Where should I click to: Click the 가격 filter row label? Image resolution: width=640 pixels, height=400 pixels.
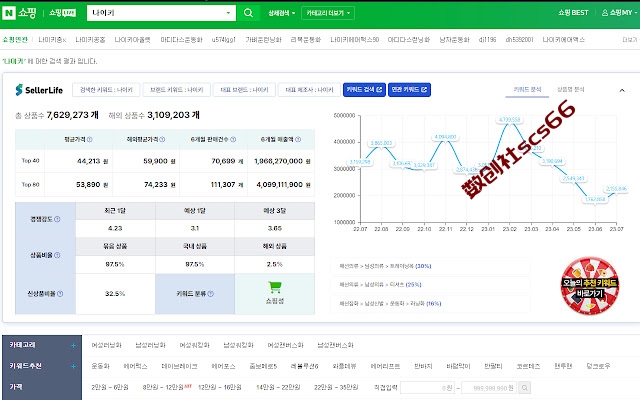16,387
